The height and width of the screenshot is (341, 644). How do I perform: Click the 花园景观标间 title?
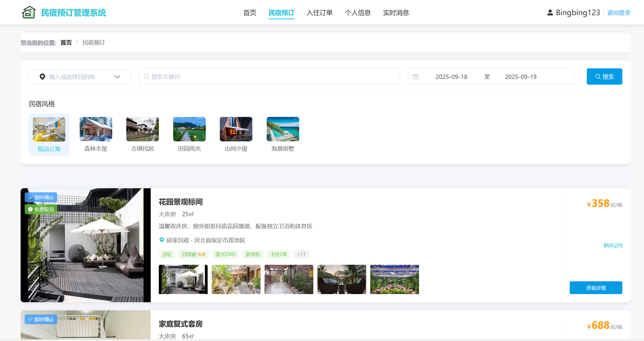181,202
